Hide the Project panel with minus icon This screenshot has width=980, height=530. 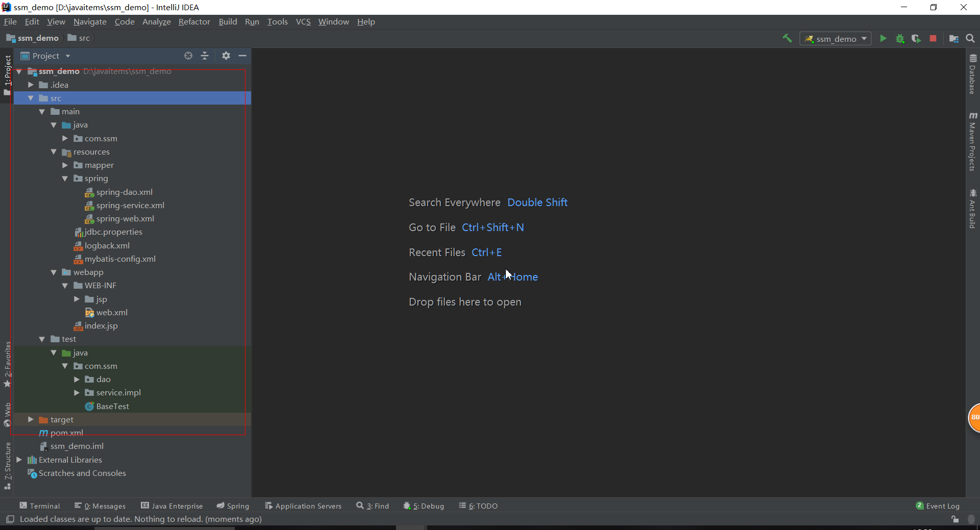pos(242,56)
